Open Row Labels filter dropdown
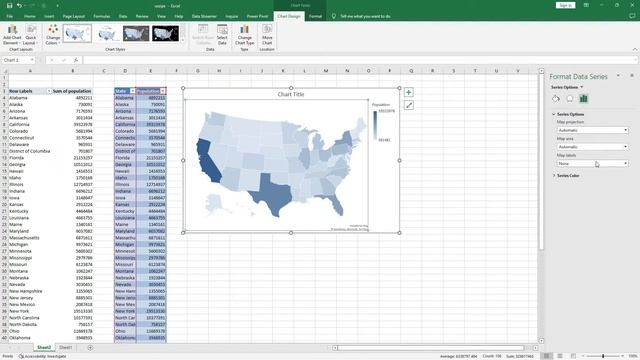Image resolution: width=640 pixels, height=360 pixels. tap(49, 91)
